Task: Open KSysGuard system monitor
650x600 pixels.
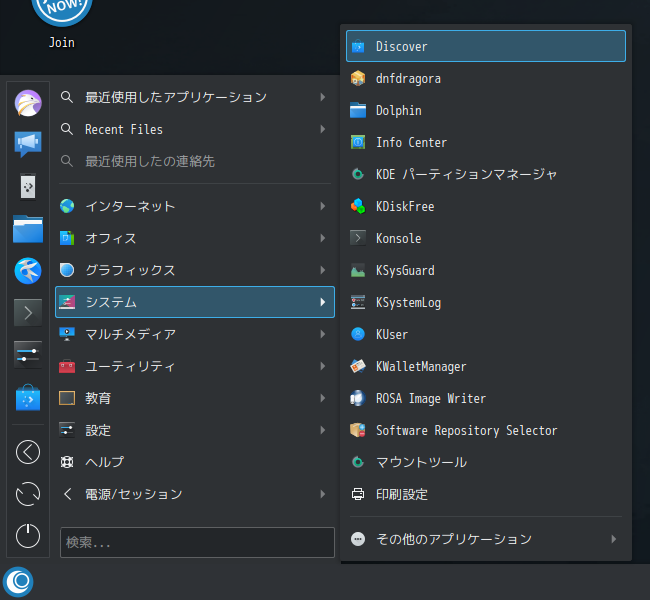Action: (x=486, y=270)
